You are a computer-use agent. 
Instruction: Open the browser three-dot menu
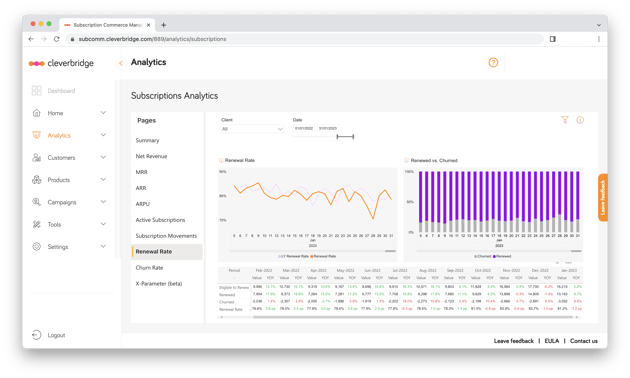599,39
